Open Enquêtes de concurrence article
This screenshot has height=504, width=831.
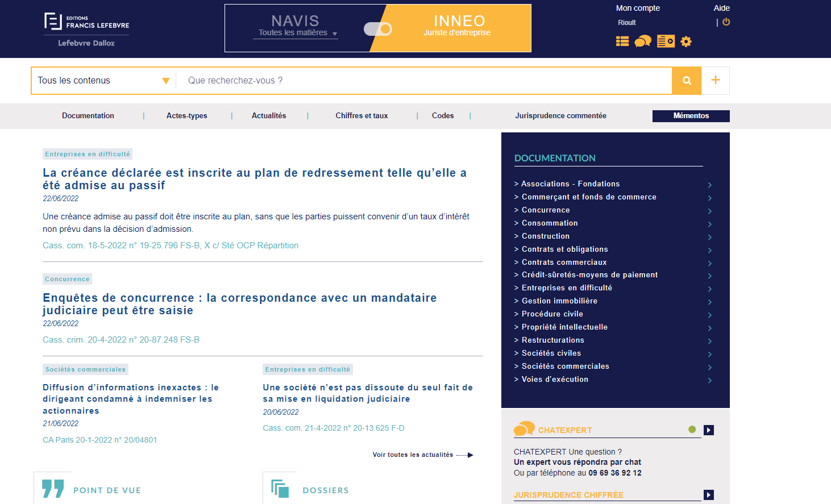tap(240, 304)
